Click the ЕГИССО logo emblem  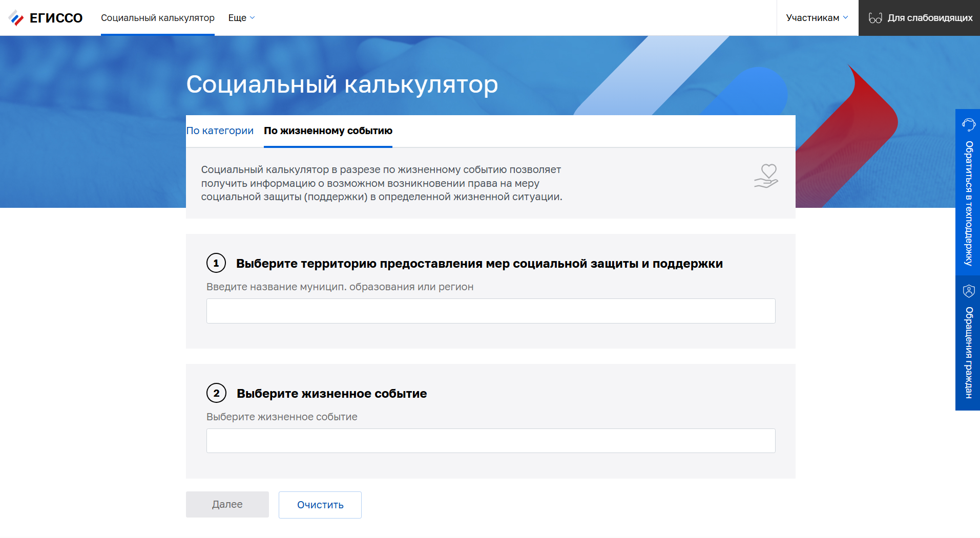point(16,17)
